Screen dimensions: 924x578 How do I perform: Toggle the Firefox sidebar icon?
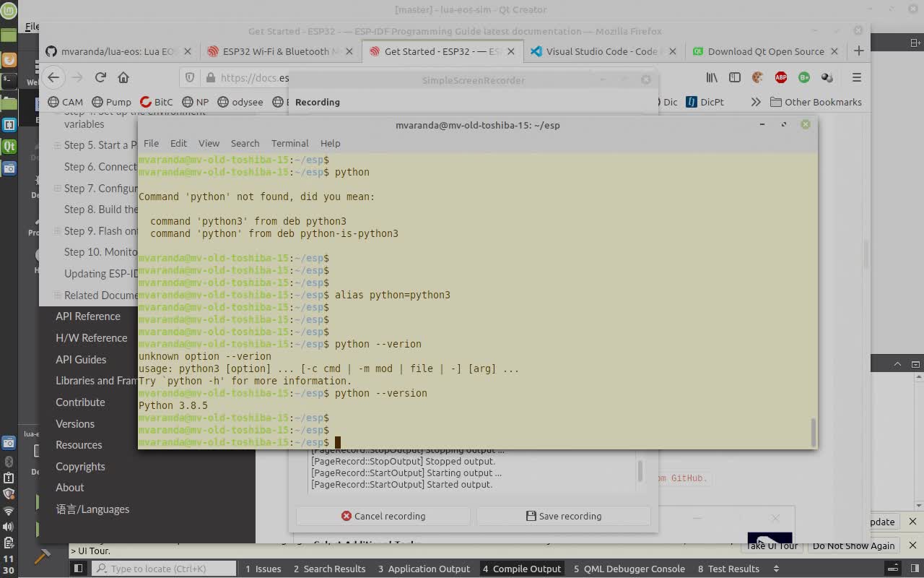pos(735,77)
